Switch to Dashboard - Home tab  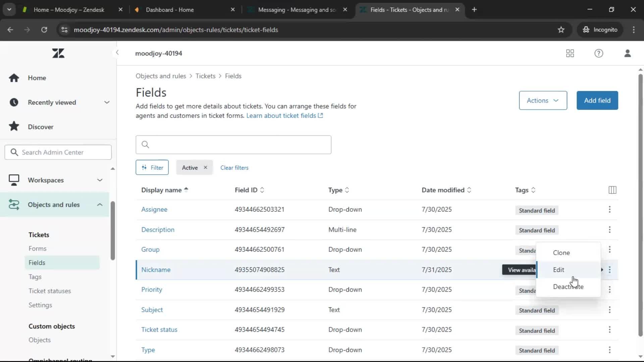pos(184,10)
